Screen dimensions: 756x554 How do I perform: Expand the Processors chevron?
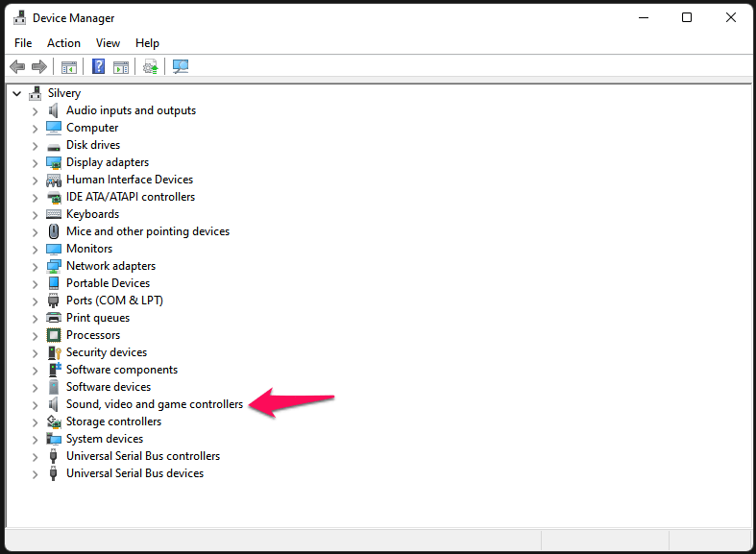[x=35, y=336]
